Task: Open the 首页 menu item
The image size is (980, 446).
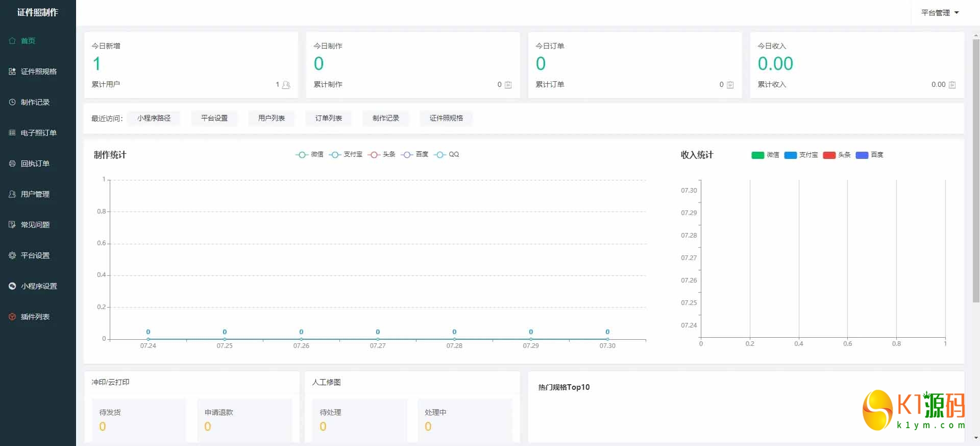Action: point(38,41)
